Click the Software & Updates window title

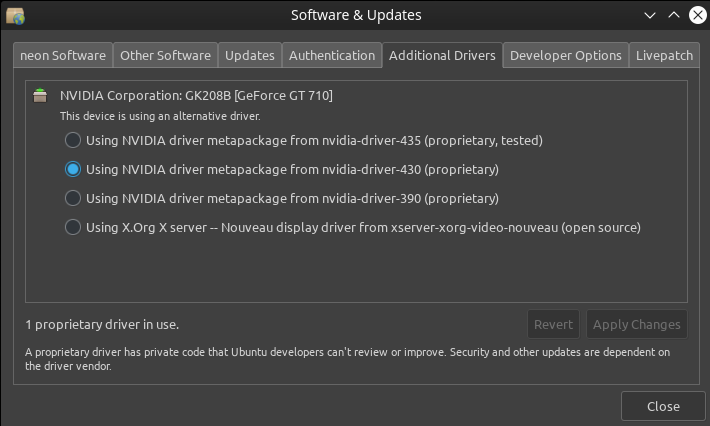tap(356, 15)
